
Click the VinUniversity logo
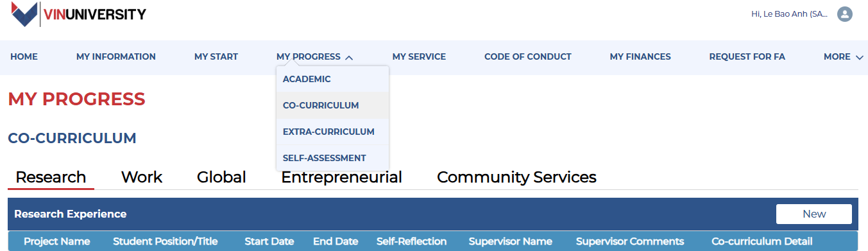click(78, 14)
